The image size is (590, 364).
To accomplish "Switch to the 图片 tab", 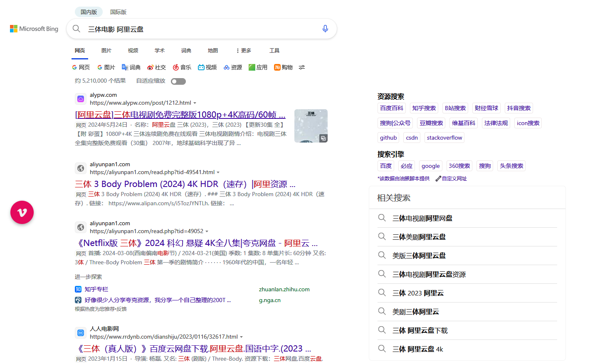I will click(x=106, y=51).
